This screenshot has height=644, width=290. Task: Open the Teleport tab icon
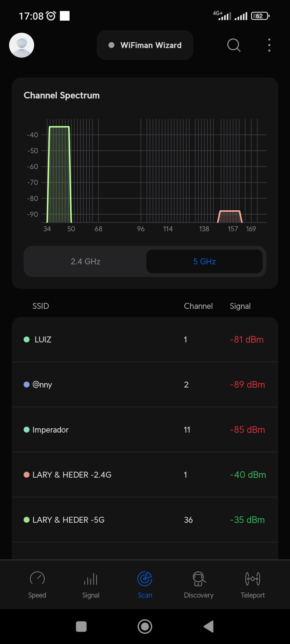pos(253,579)
